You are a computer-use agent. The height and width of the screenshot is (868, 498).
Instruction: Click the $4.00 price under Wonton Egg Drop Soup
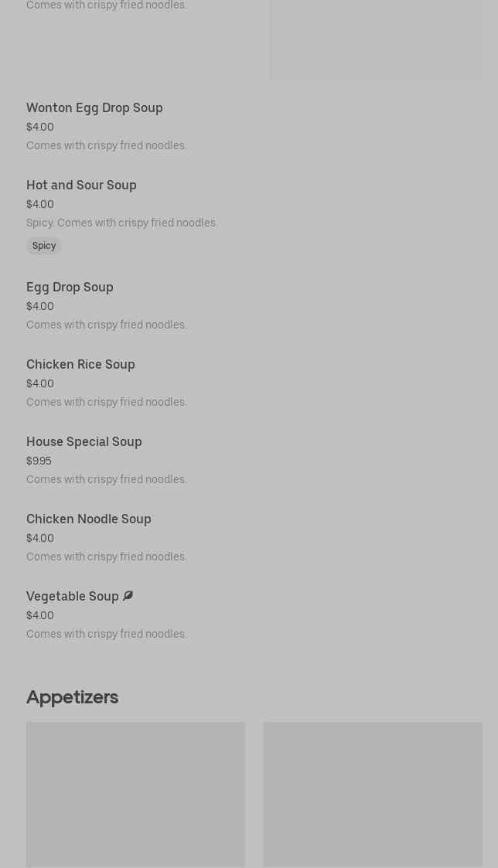40,128
